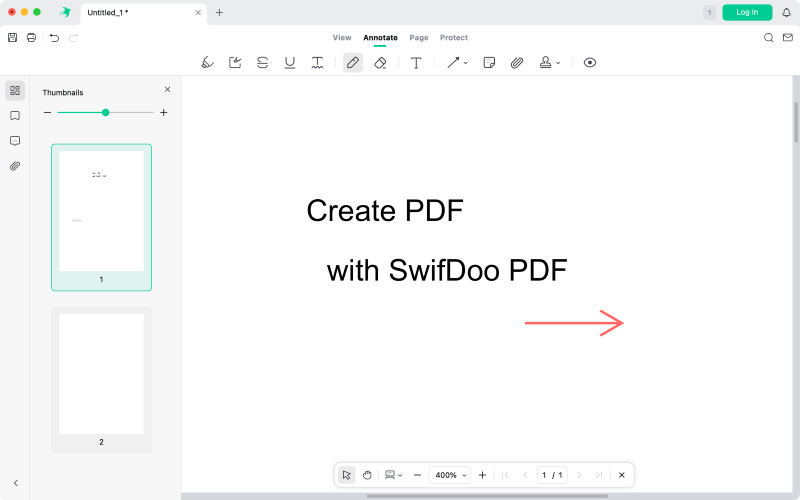Collapse the left sidebar chevron
This screenshot has height=500, width=800.
(15, 483)
